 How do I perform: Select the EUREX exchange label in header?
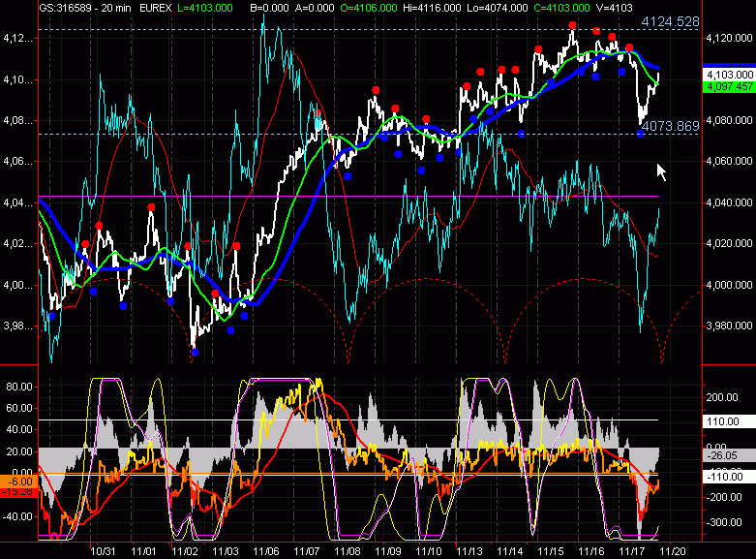[x=155, y=8]
